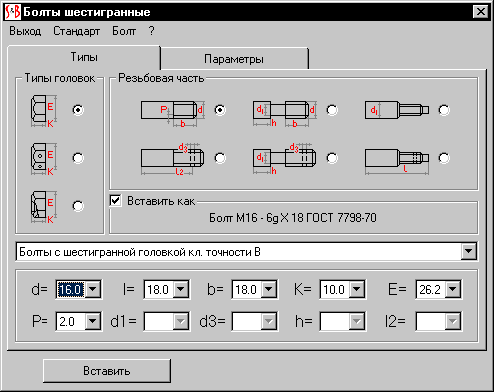This screenshot has width=494, height=392.
Task: Expand the K= head height dropdown
Action: tap(357, 289)
